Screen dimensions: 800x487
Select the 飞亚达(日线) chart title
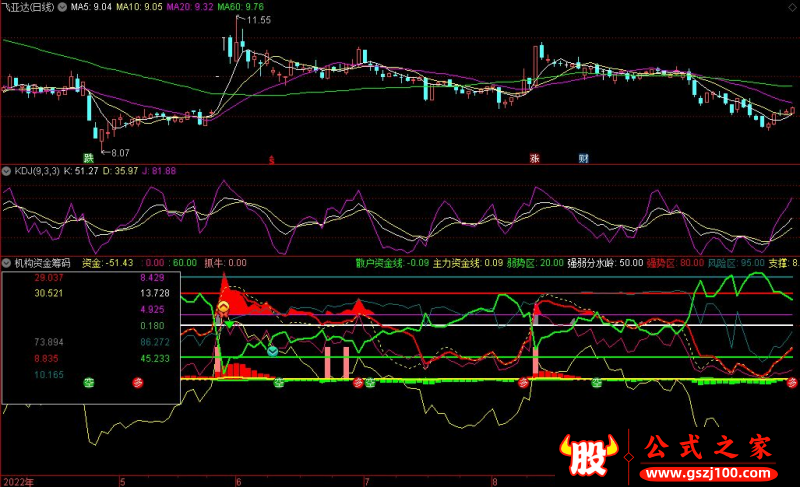[x=29, y=7]
